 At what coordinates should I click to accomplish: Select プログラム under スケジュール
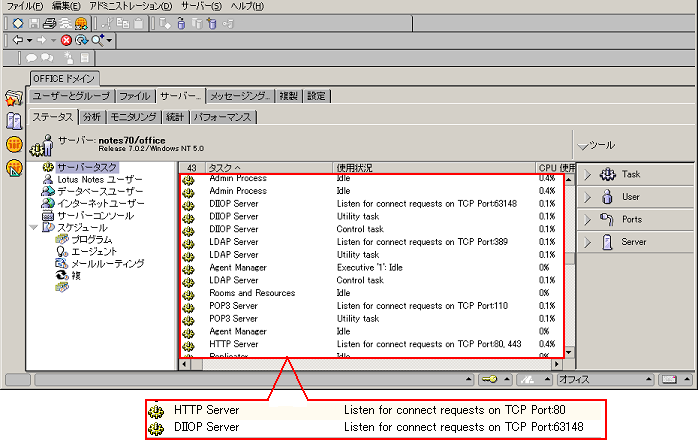92,240
